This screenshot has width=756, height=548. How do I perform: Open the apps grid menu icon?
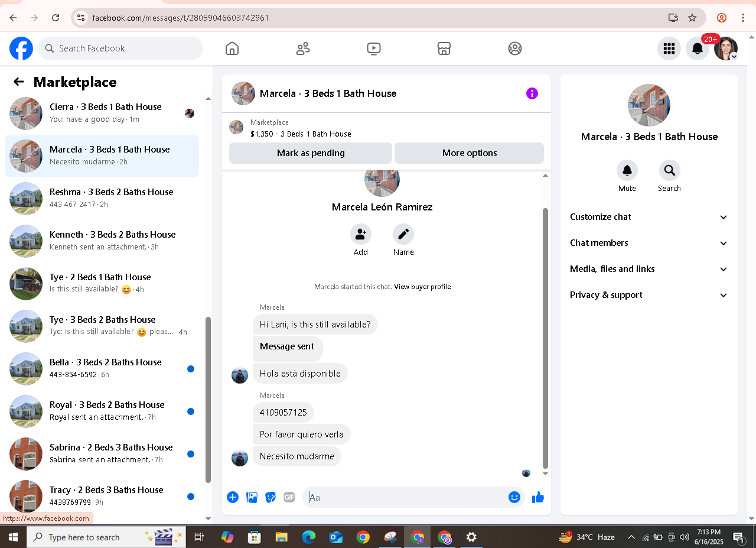669,48
